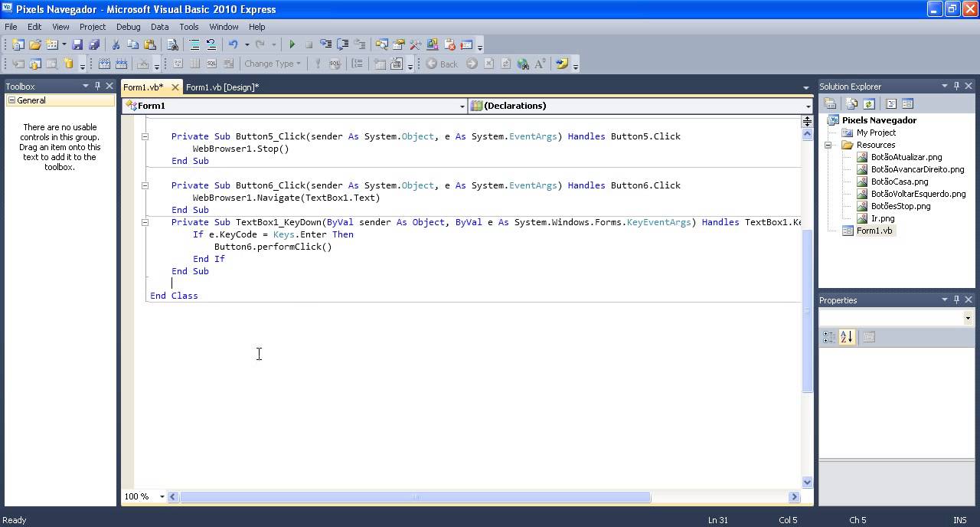This screenshot has width=980, height=527.
Task: Open the Project menu
Action: (x=93, y=26)
